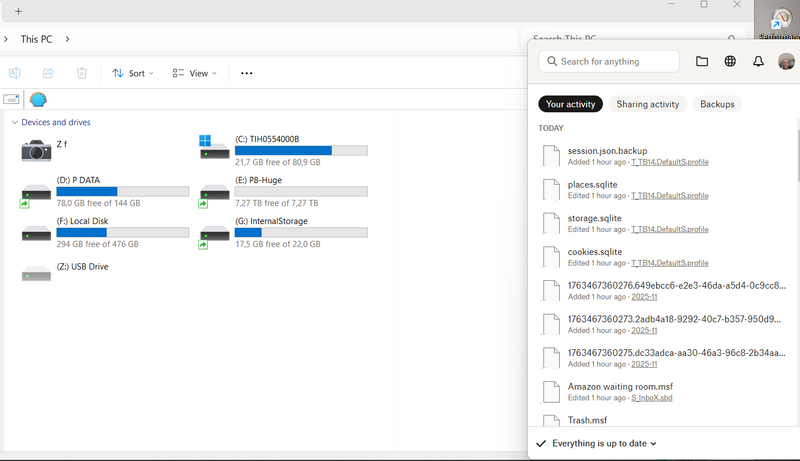The width and height of the screenshot is (800, 461).
Task: Click D: P DATA storage usage bar
Action: tap(122, 191)
